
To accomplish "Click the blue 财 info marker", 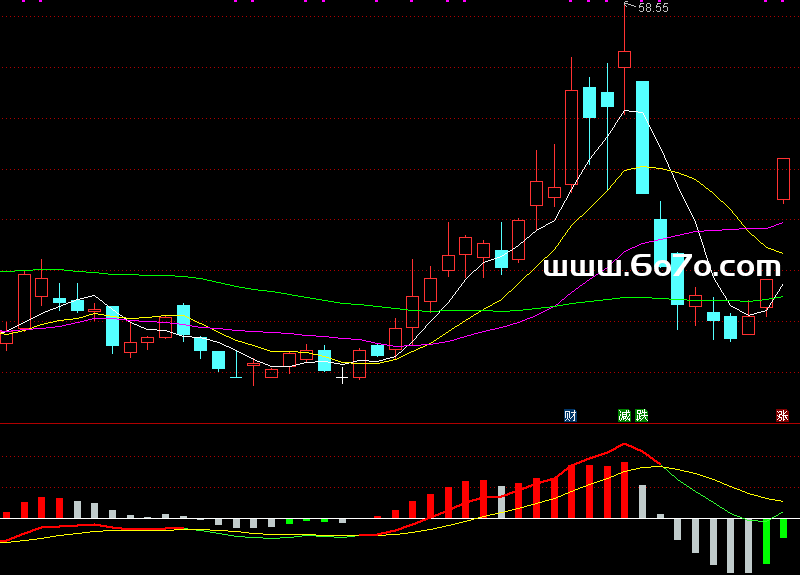I will tap(570, 415).
